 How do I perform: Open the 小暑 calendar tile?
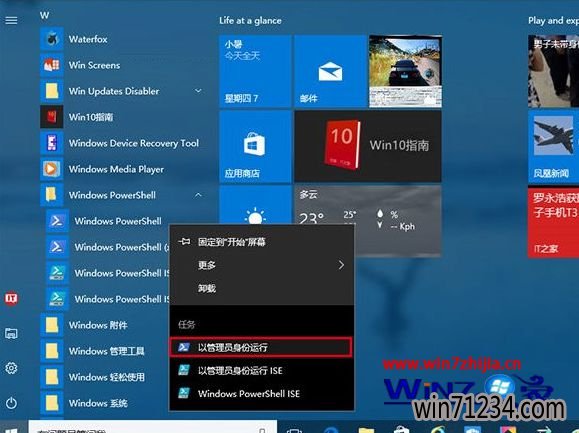click(255, 71)
